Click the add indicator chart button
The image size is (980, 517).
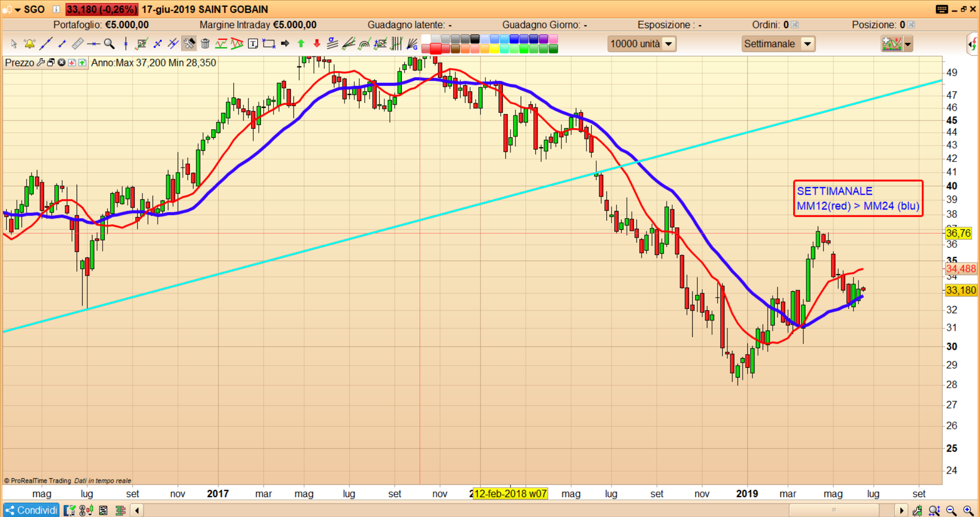tap(892, 44)
